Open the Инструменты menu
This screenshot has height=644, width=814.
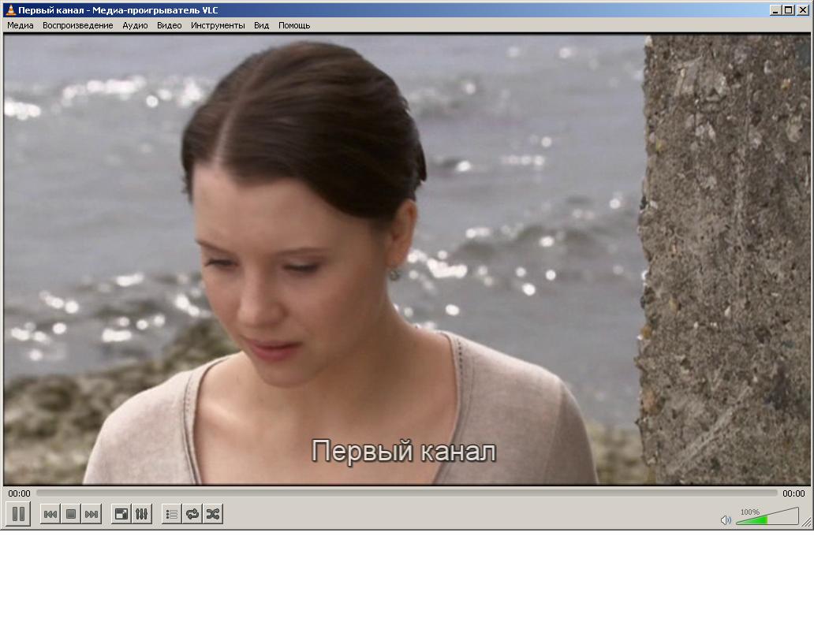218,25
